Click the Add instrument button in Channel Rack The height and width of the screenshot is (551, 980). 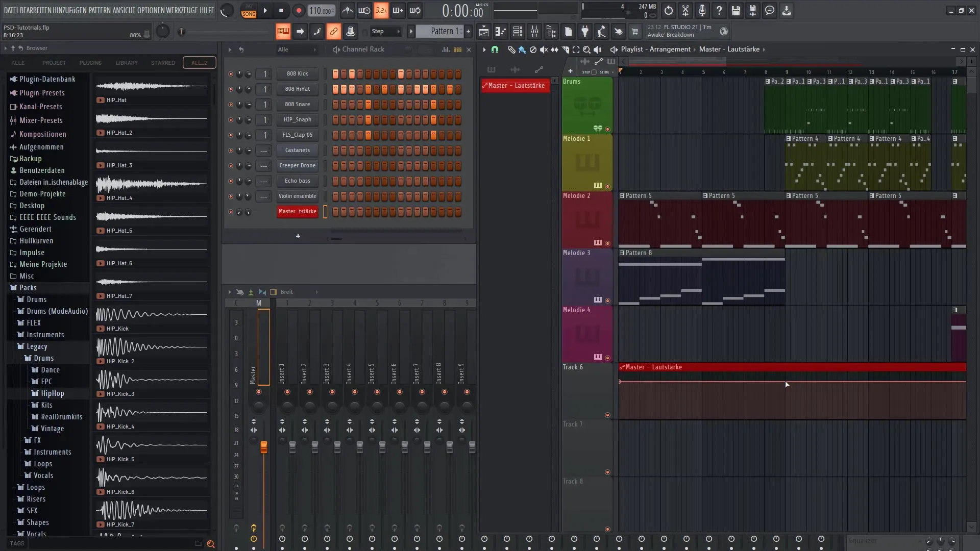298,236
